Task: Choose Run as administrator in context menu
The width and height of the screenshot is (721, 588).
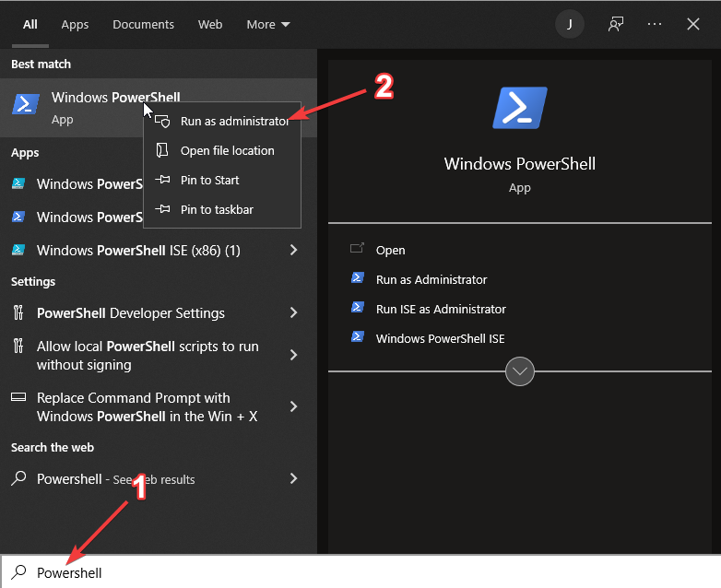Action: pos(222,121)
